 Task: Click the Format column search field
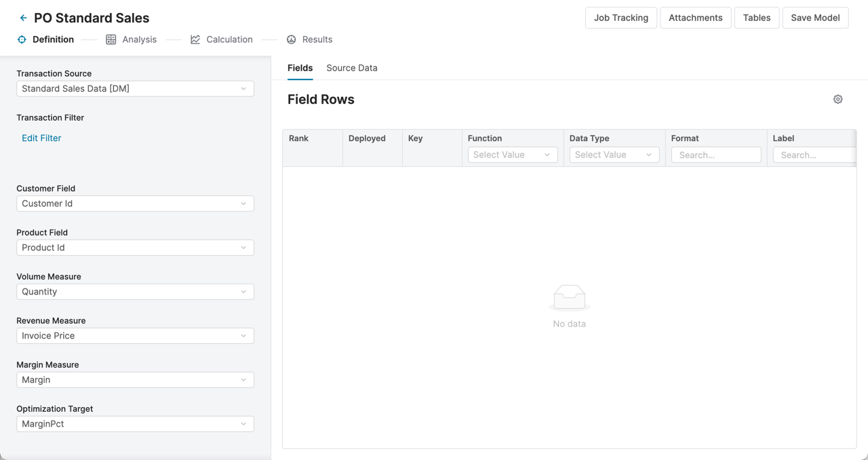715,155
